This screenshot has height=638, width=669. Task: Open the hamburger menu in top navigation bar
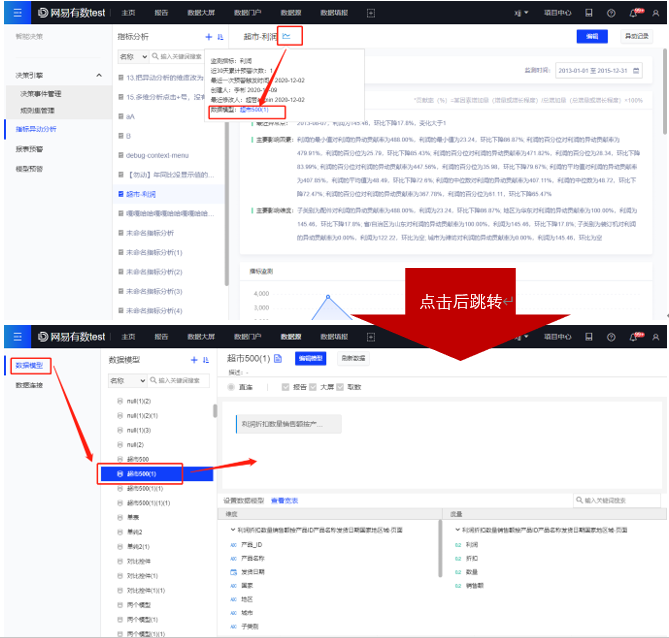coord(16,13)
